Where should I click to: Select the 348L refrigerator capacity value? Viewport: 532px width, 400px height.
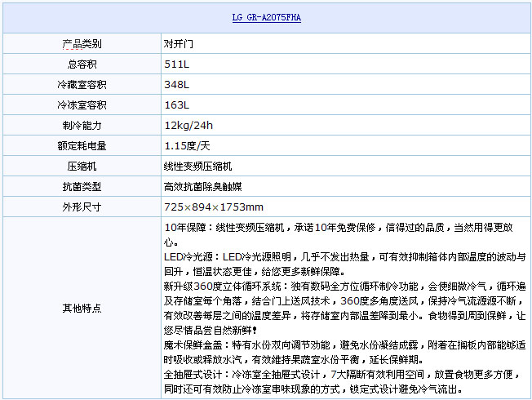tap(176, 84)
